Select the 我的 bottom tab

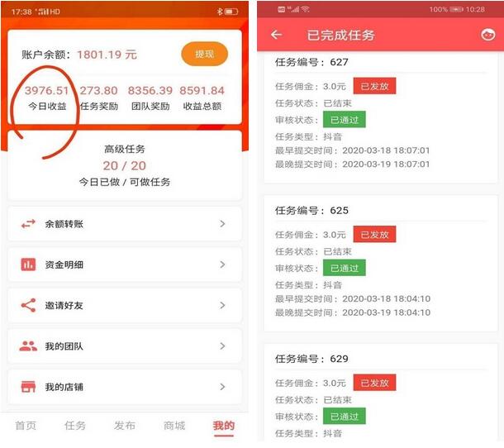point(224,426)
